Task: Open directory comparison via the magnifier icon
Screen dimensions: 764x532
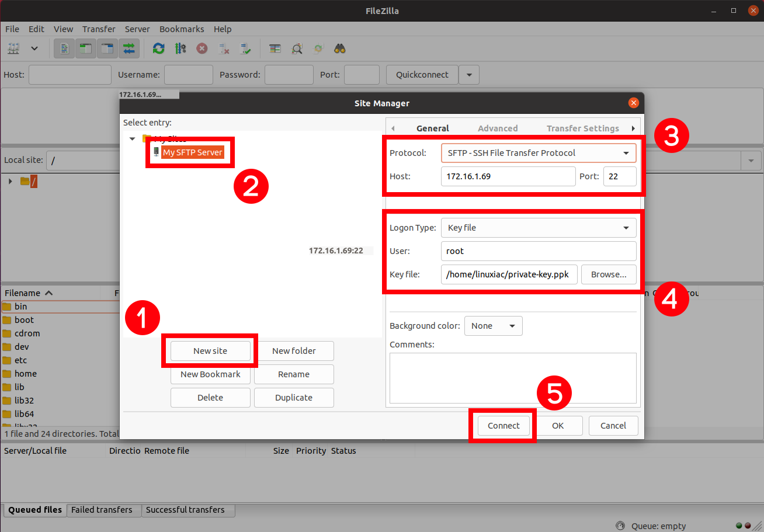Action: tap(297, 48)
